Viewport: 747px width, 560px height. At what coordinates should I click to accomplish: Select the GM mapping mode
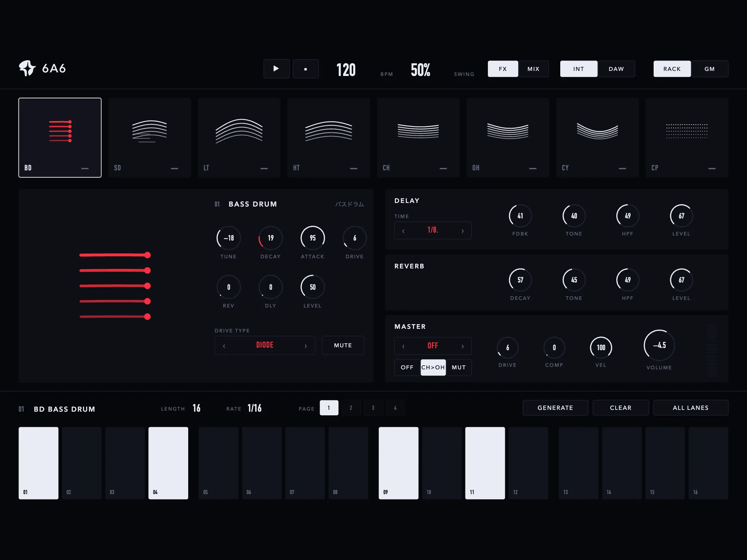(x=710, y=69)
